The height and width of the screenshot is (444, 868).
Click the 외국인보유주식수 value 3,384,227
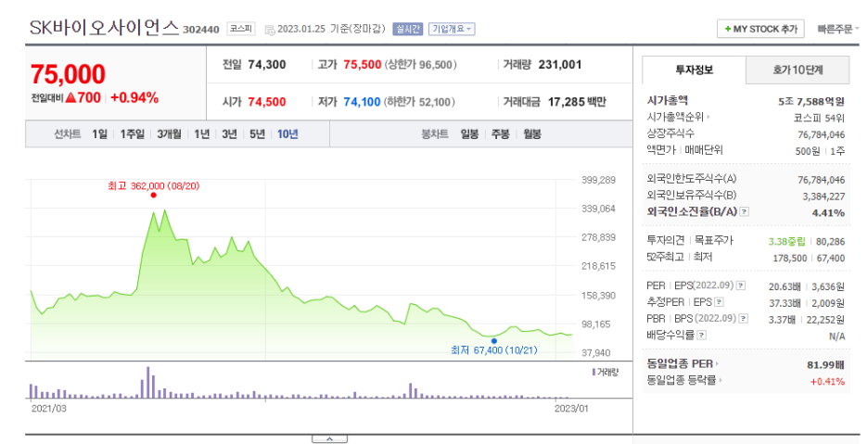pos(823,196)
